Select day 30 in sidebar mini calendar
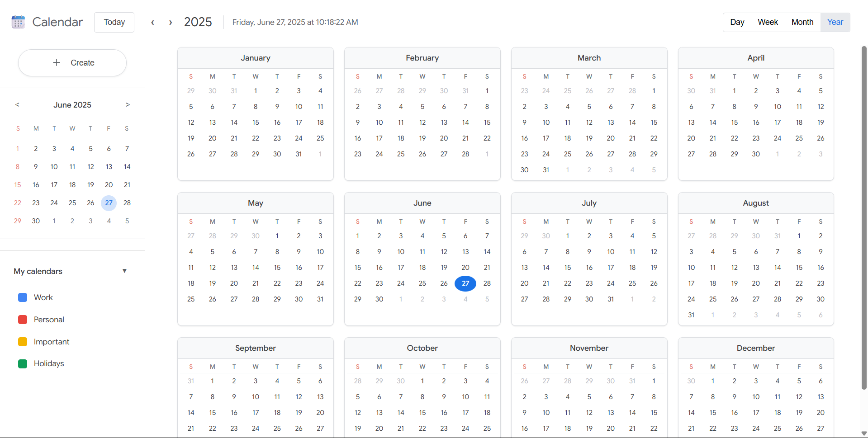868x438 pixels. click(x=36, y=221)
